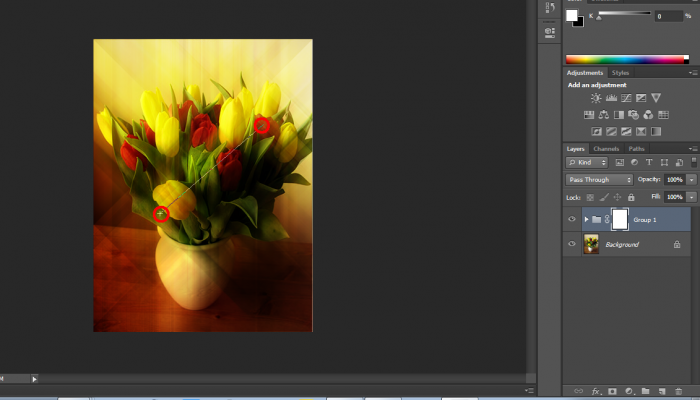Toggle filter for pixel layers

point(620,162)
